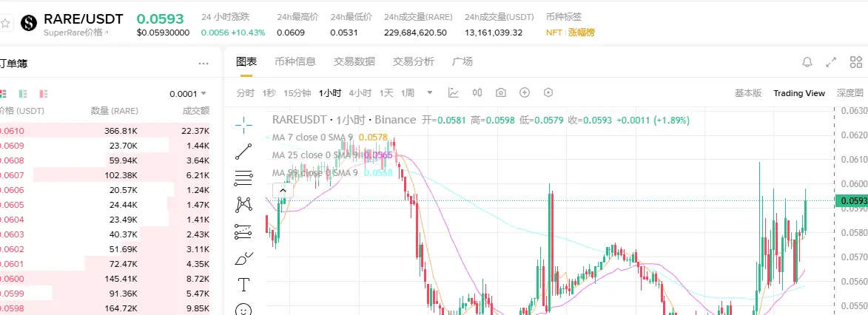The height and width of the screenshot is (315, 868).
Task: Collapse the indicator legend chevron
Action: click(283, 191)
